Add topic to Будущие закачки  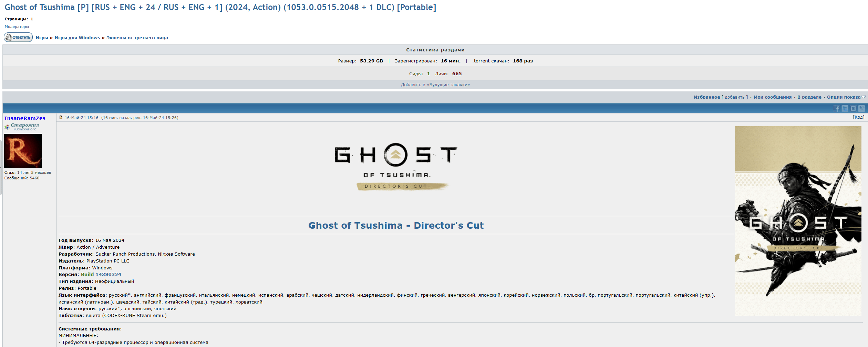(x=435, y=85)
